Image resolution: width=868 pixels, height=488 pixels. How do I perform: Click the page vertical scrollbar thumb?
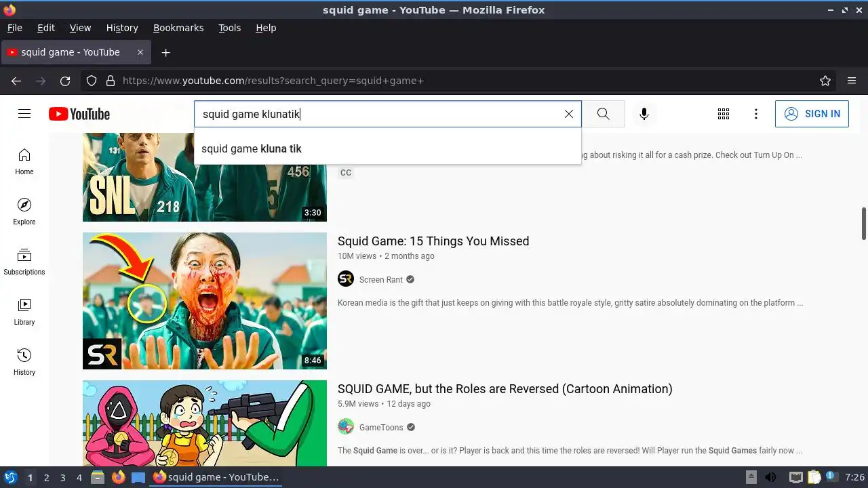click(864, 224)
